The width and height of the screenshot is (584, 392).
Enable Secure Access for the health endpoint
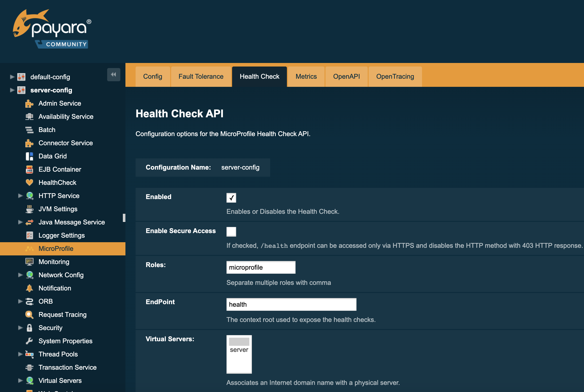[231, 232]
